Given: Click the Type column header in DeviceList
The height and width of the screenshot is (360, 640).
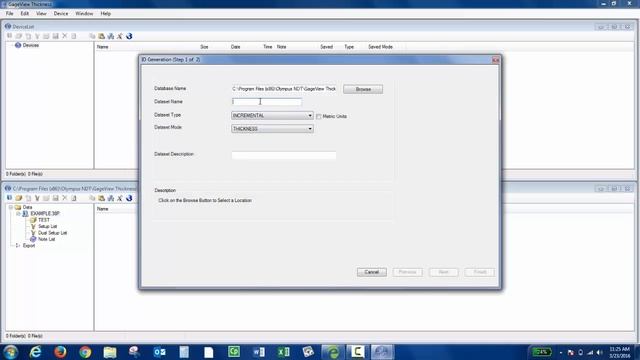Looking at the screenshot, I should [x=349, y=47].
